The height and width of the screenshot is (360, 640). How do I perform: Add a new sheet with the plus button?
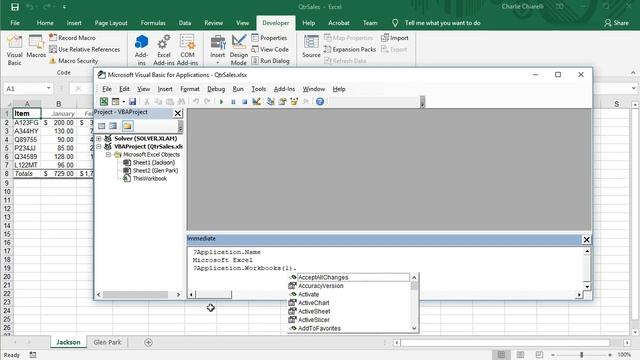pos(149,343)
